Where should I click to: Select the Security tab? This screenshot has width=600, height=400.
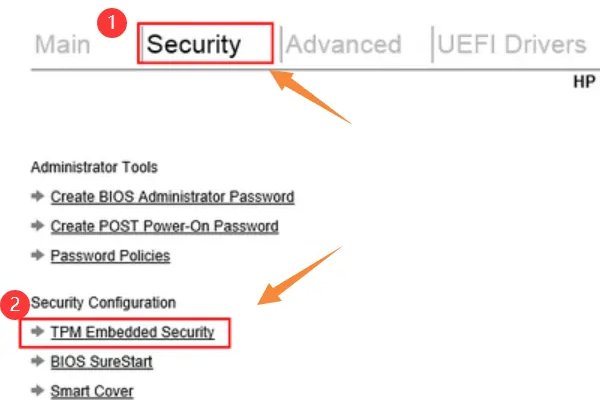(194, 45)
